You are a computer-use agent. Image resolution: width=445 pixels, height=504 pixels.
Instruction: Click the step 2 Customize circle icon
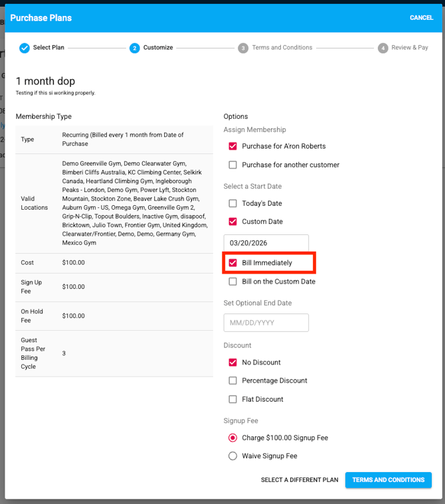(135, 48)
